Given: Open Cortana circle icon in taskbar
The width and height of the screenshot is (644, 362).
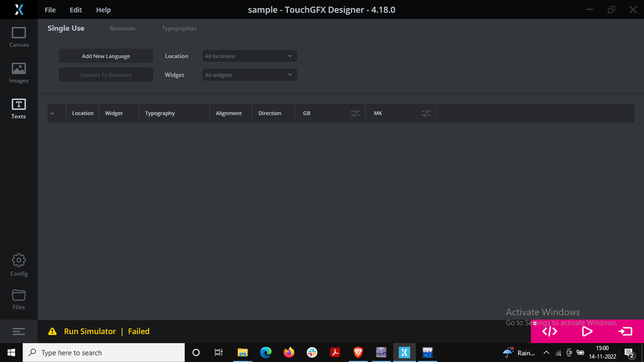Looking at the screenshot, I should 196,352.
